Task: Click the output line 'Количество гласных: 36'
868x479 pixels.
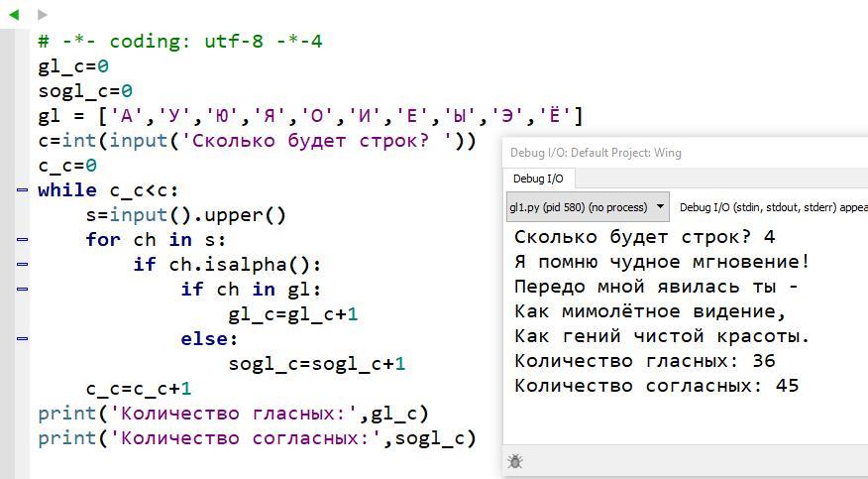Action: pos(645,361)
